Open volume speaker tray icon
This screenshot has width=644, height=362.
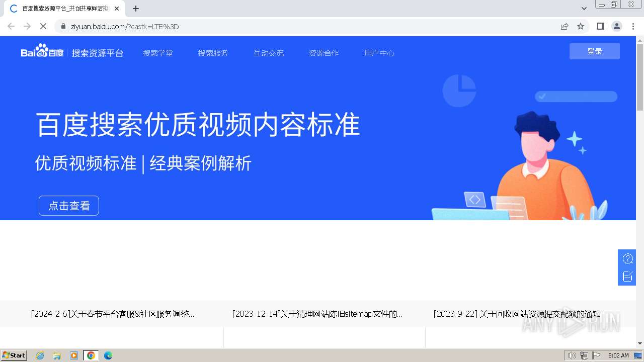pyautogui.click(x=572, y=355)
